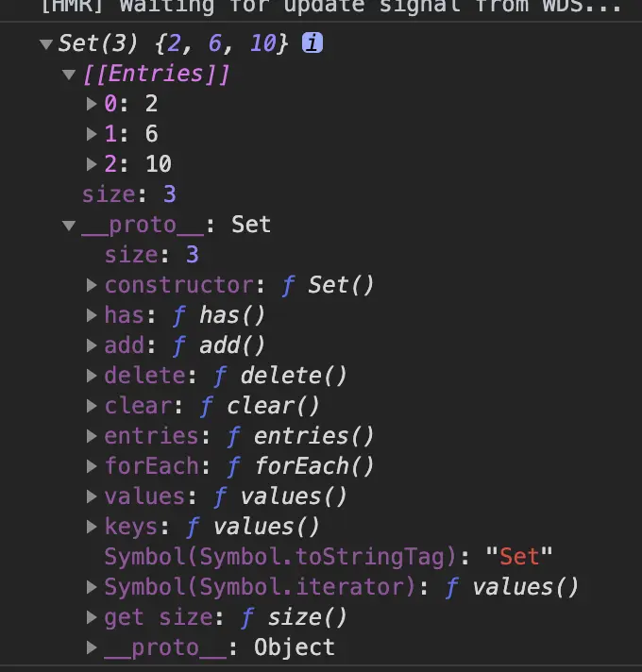
Task: Expand entry 0 with value 2
Action: click(x=92, y=104)
